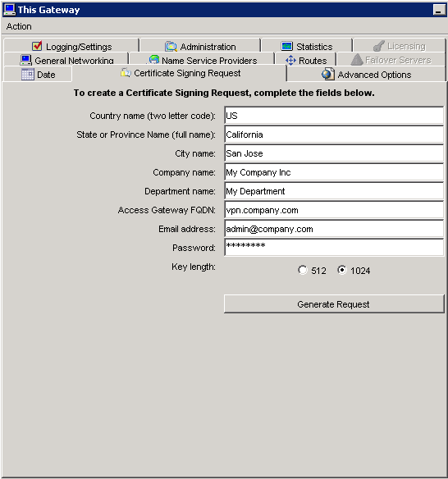Click the Name Service Providers globe icon
The image size is (448, 479).
154,59
